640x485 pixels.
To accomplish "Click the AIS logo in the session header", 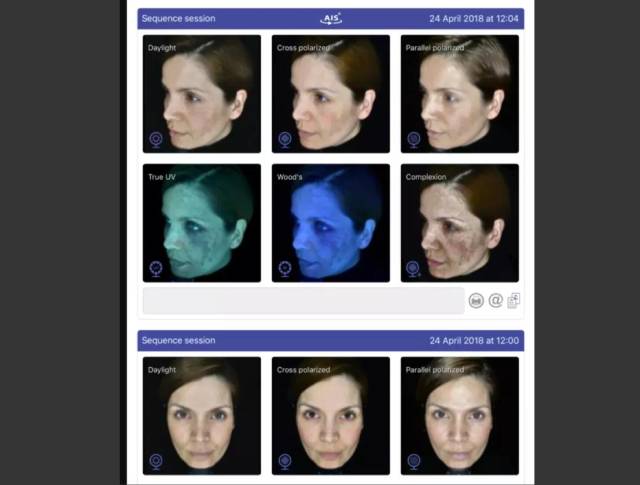I will coord(331,18).
